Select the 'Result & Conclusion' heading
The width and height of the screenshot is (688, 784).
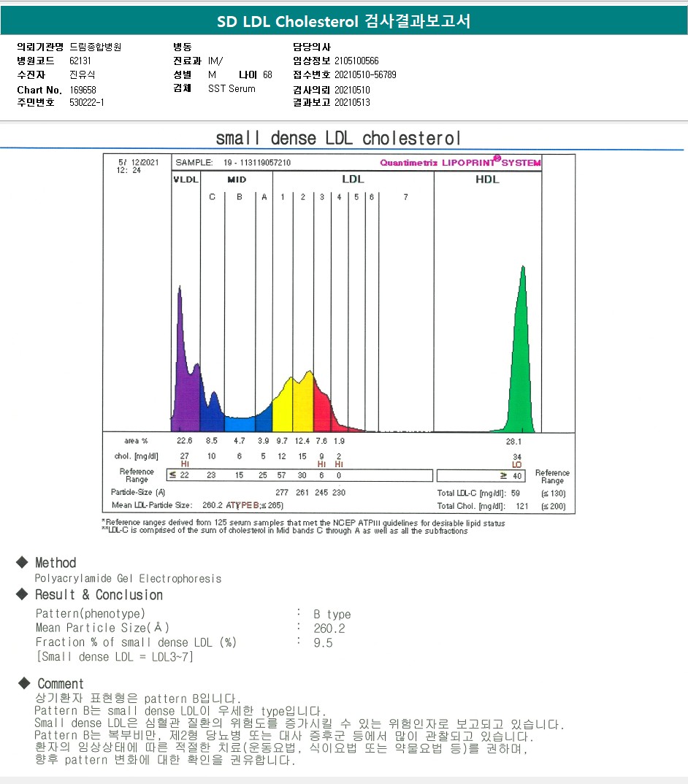point(99,595)
